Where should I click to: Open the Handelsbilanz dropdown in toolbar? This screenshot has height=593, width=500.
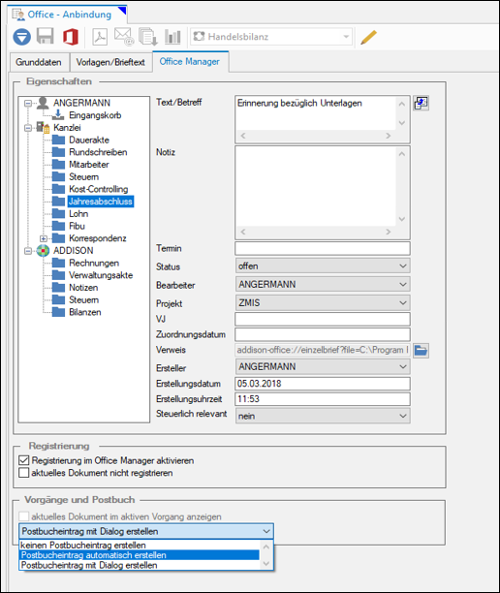coord(346,37)
